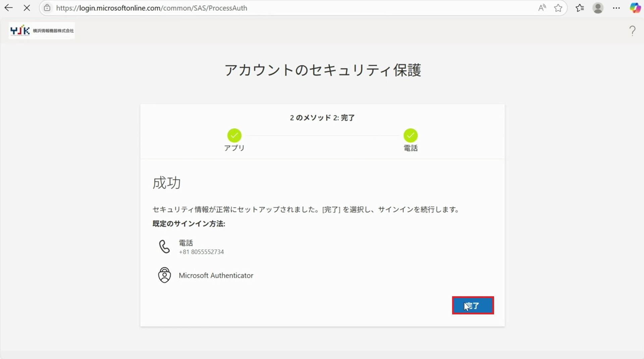
Task: Stop loading the page with X icon
Action: pos(27,8)
